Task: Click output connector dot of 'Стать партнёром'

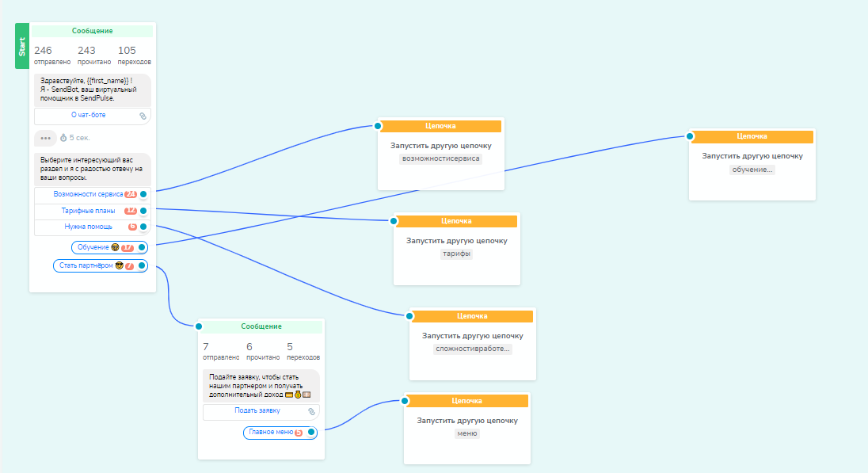Action: point(142,266)
